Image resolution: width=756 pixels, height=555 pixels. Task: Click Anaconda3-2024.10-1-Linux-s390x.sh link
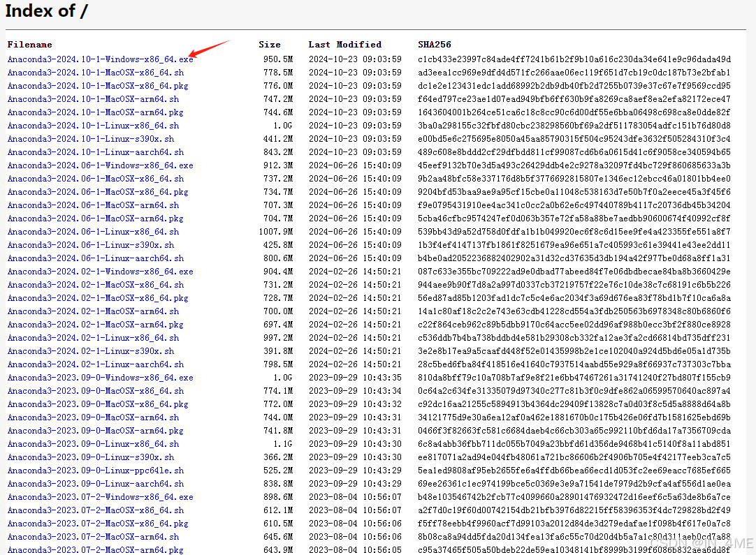[x=91, y=139]
